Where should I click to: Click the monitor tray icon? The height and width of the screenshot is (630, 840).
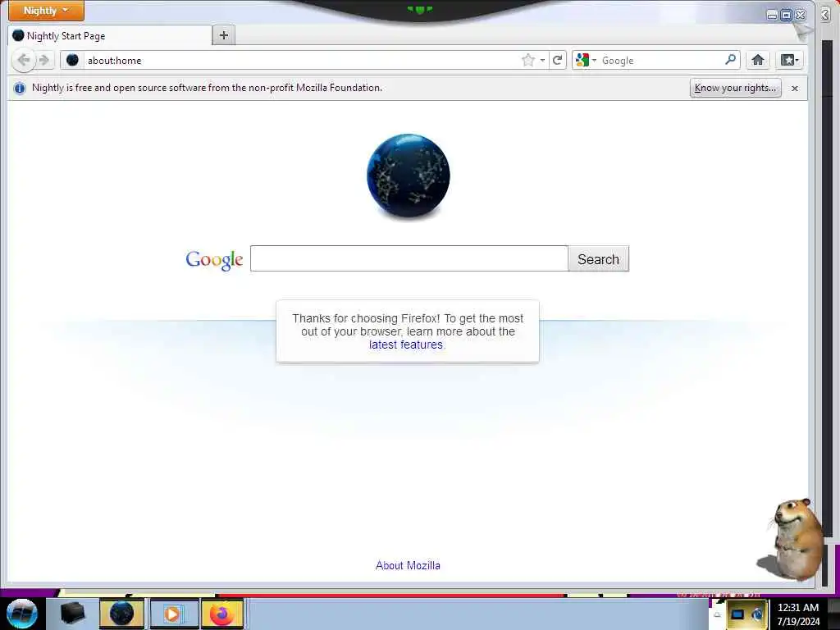(x=737, y=614)
